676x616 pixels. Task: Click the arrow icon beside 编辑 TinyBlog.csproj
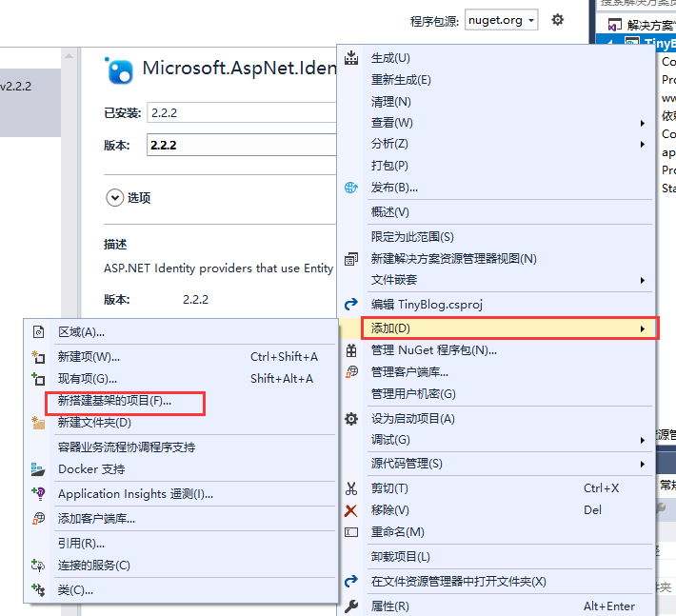(x=351, y=305)
